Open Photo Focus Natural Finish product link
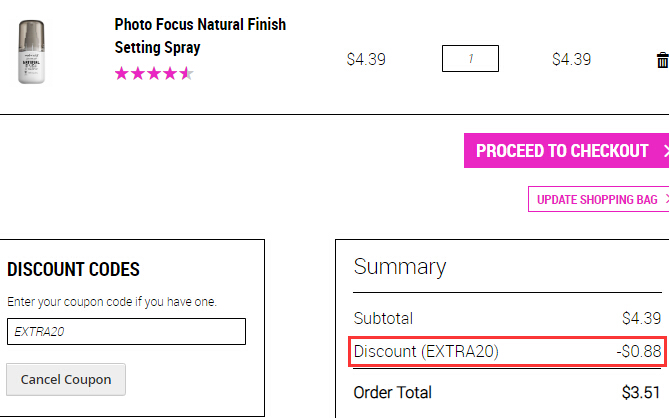This screenshot has width=669, height=418. tap(200, 36)
